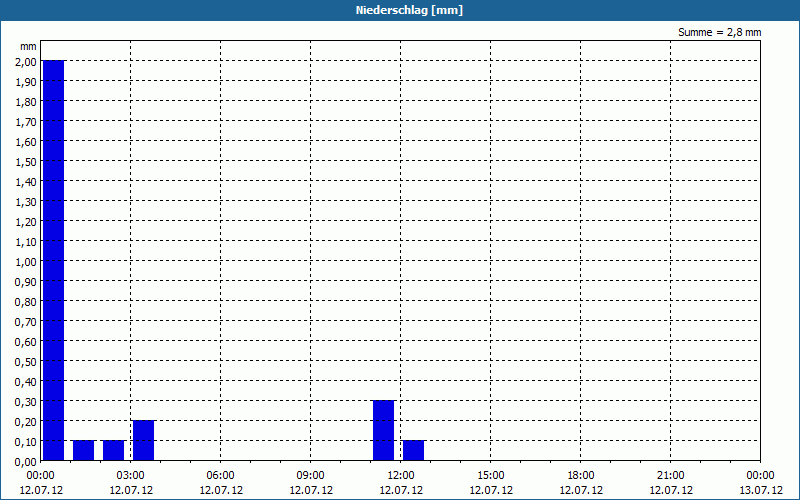
Task: Click y-axis value 0,80
Action: [27, 302]
